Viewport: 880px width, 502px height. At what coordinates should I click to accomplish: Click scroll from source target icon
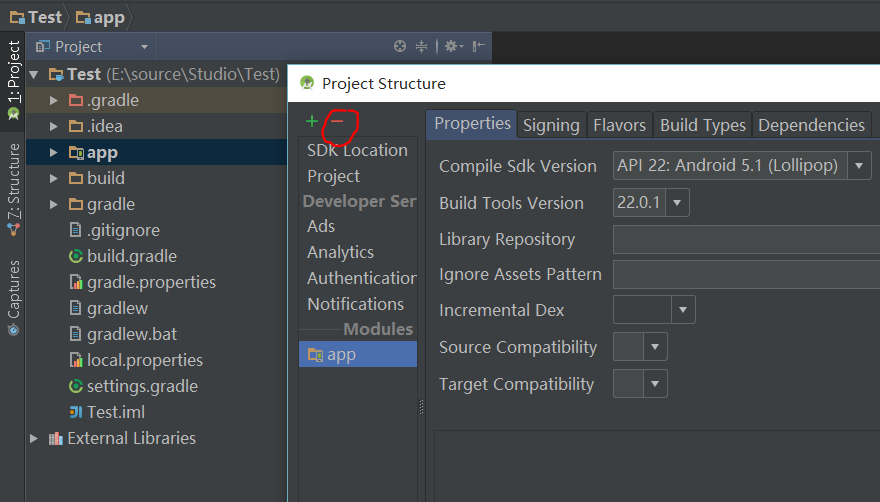400,46
